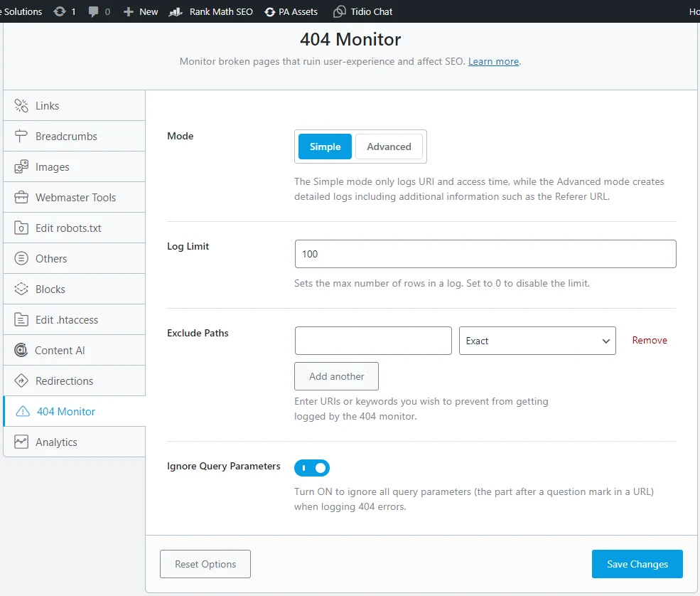Click the Analytics chart icon
Image resolution: width=700 pixels, height=596 pixels.
(21, 442)
